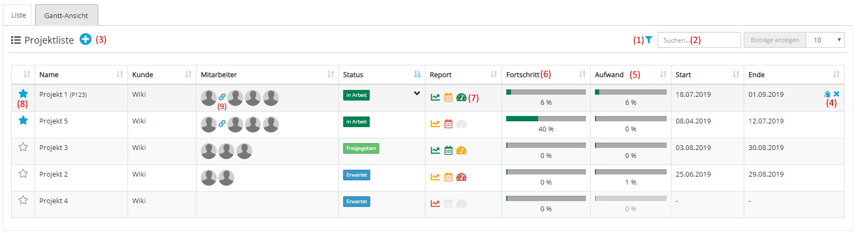Open red gauge icon for Projekt 2
This screenshot has width=868, height=233.
(x=461, y=177)
